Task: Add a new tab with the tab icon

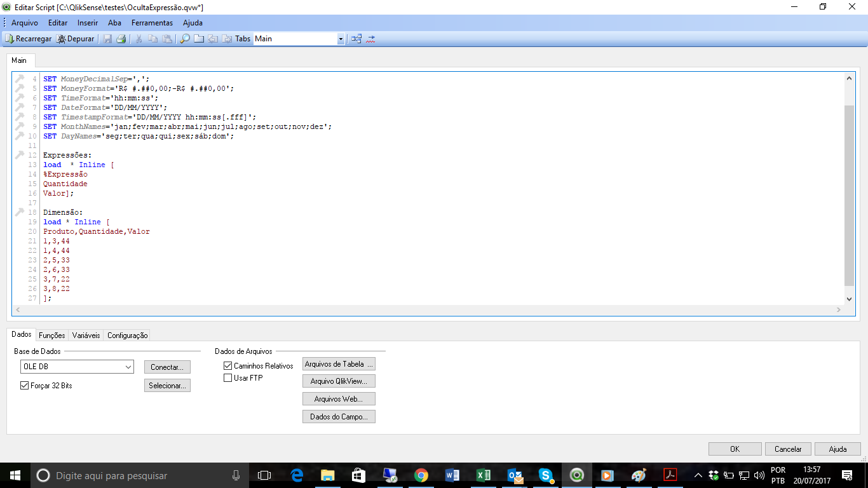Action: (x=199, y=39)
